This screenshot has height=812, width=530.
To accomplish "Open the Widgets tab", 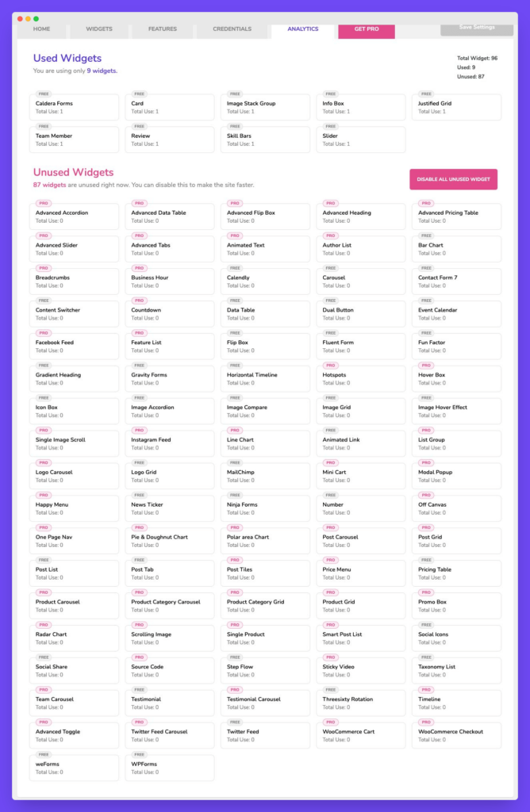I will 98,29.
